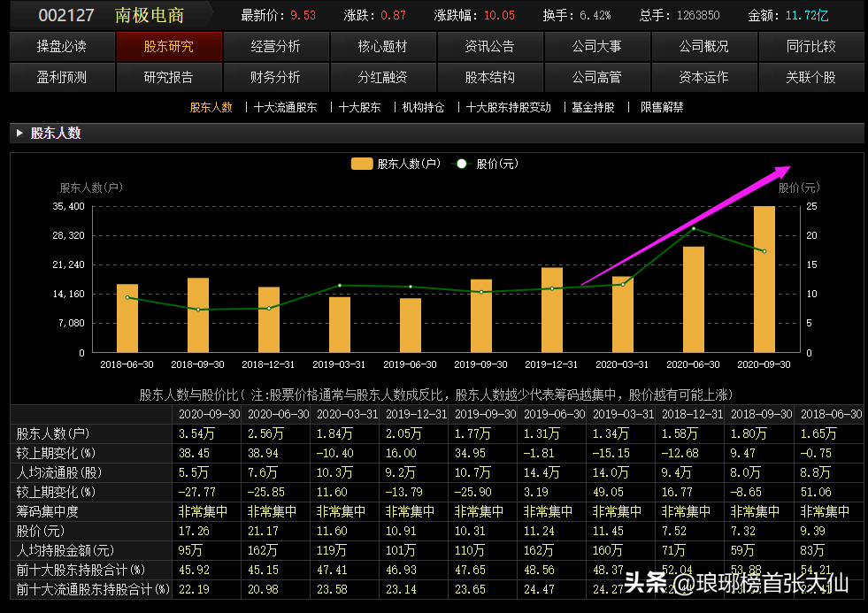Click 前十大股东持股合计(%) row label
This screenshot has width=868, height=613.
click(81, 570)
